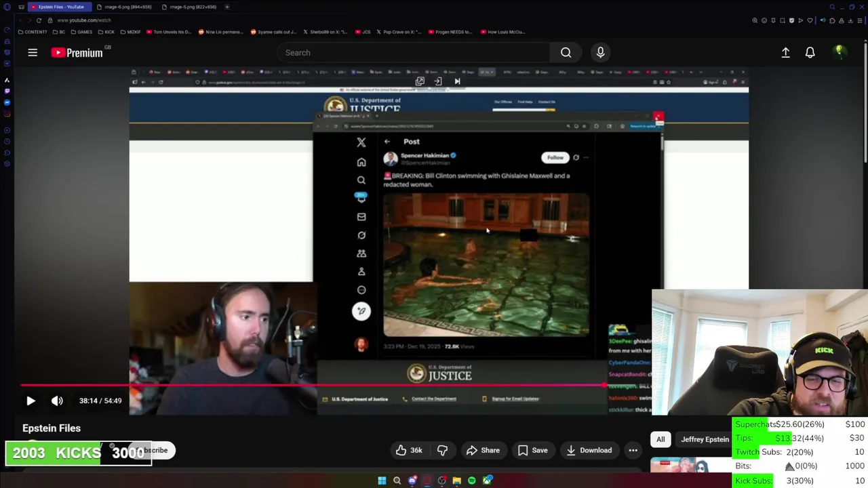Open Opera GX from the taskbar
The height and width of the screenshot is (488, 868).
pos(427,481)
